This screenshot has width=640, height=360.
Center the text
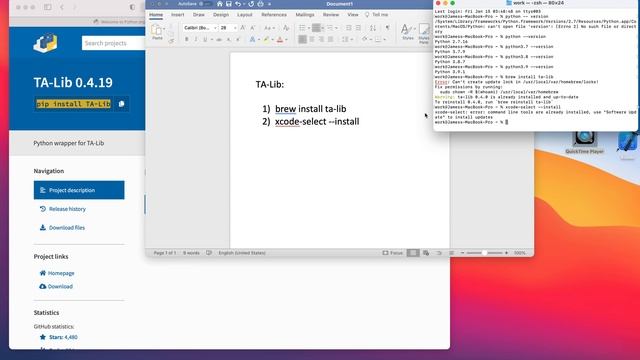coord(312,40)
